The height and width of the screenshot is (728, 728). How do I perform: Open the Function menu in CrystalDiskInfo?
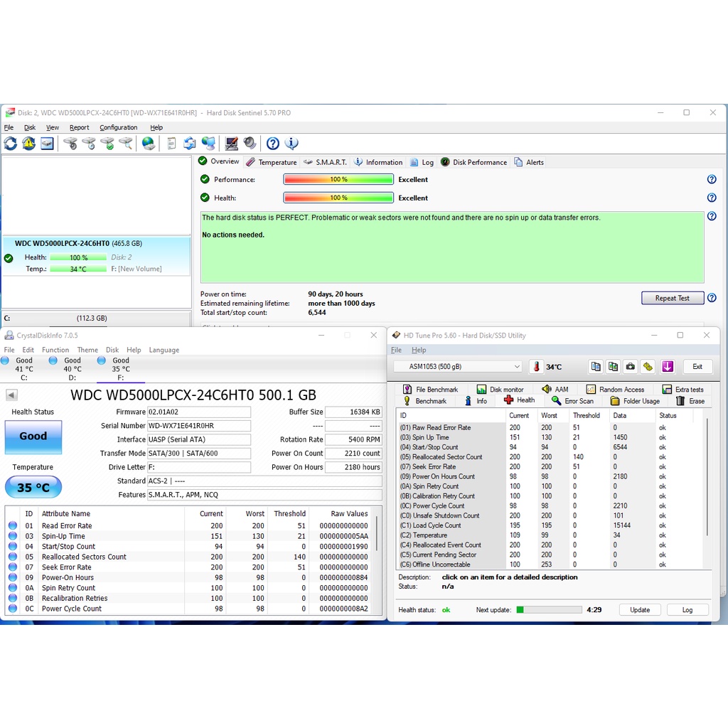55,350
